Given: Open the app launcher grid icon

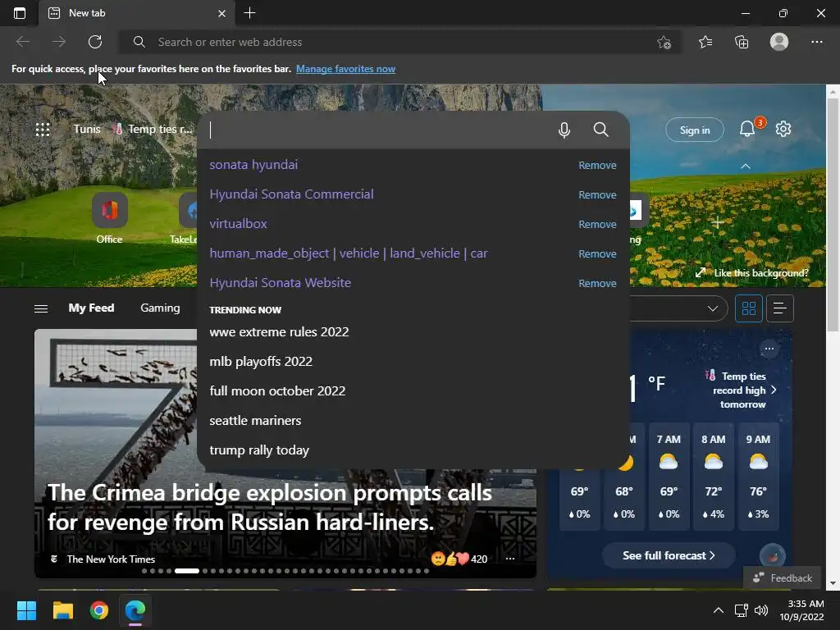Looking at the screenshot, I should 43,129.
